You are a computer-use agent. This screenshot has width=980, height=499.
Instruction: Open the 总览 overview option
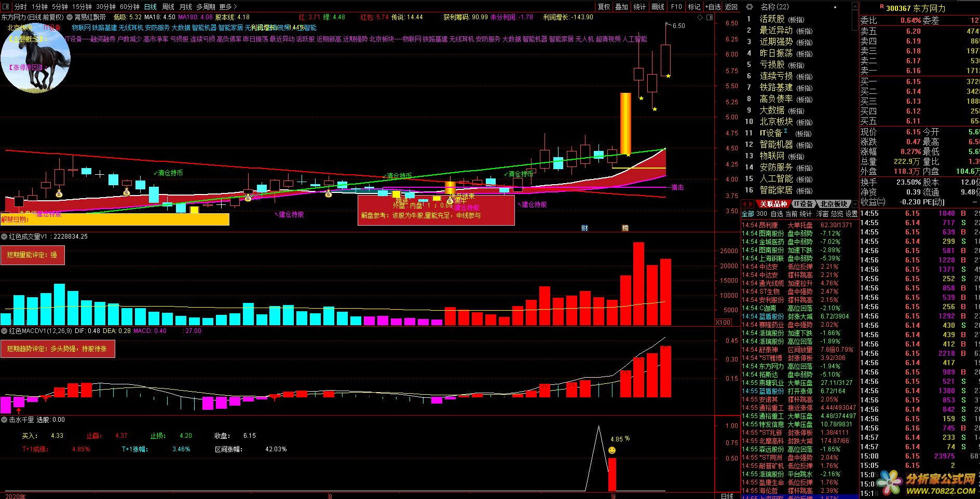(x=837, y=214)
